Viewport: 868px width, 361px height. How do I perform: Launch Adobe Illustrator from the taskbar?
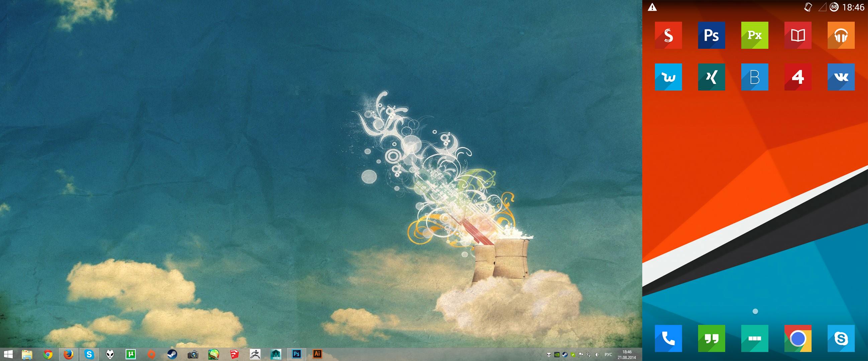point(317,354)
